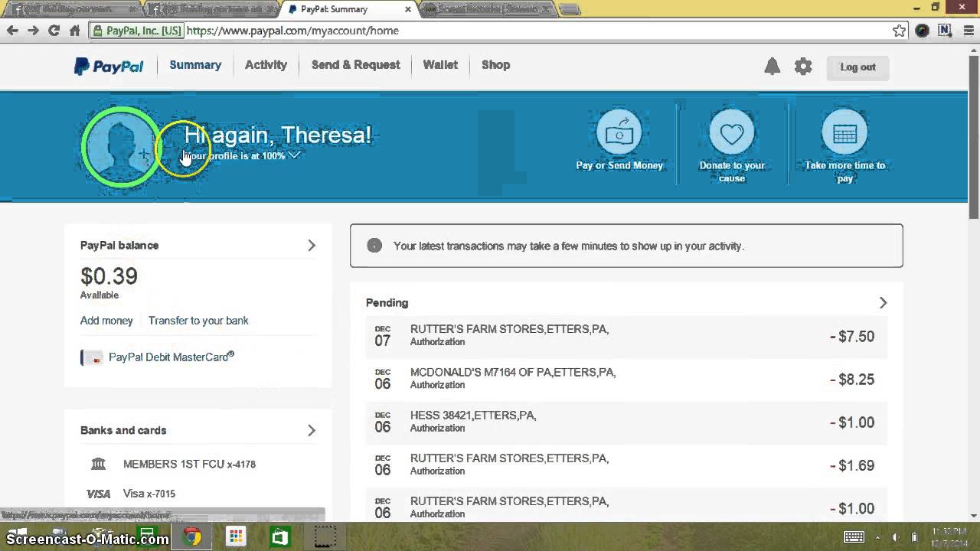
Task: Click the Pay or Send Money icon
Action: pyautogui.click(x=619, y=132)
